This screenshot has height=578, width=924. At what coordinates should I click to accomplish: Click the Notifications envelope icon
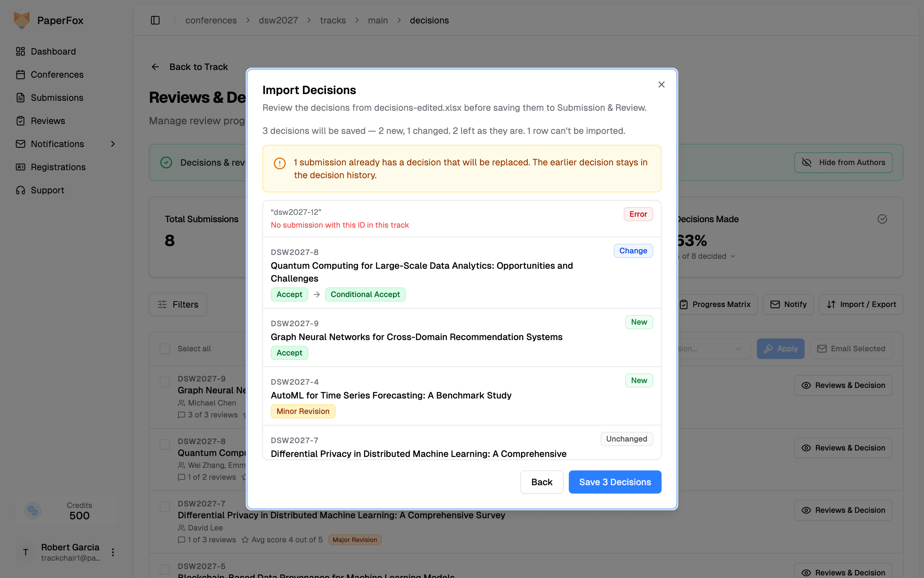[21, 144]
